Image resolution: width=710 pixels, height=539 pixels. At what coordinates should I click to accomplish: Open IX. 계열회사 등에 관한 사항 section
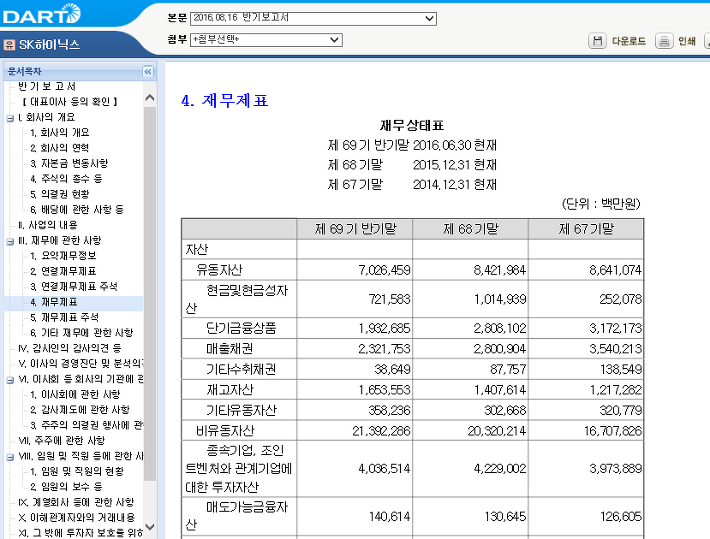coord(76,502)
